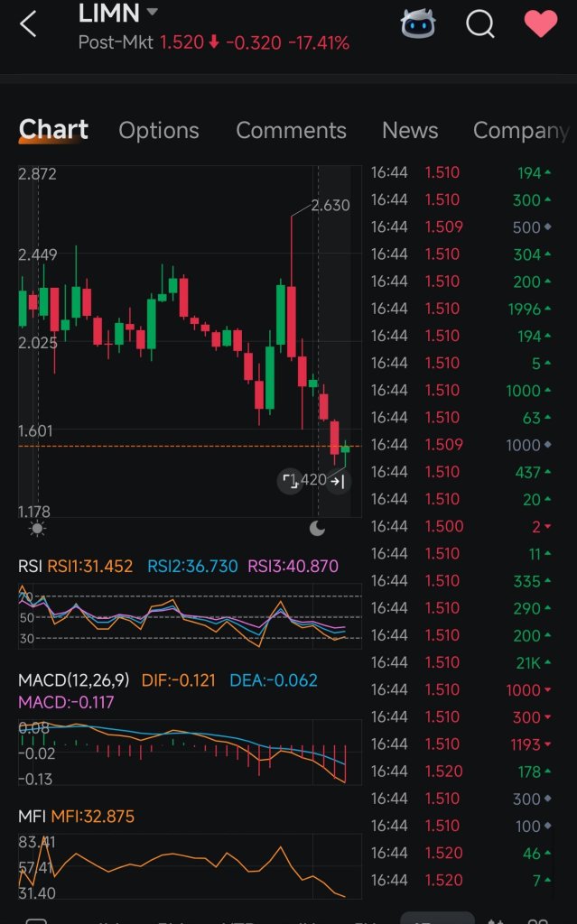Switch to the News tab
The height and width of the screenshot is (924, 577).
[410, 130]
